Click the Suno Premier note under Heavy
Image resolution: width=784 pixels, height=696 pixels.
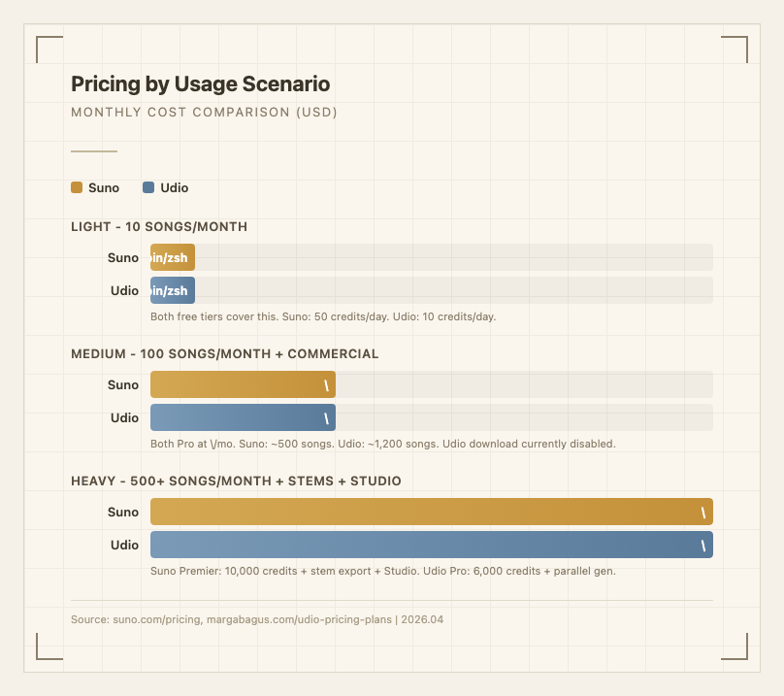pos(382,571)
